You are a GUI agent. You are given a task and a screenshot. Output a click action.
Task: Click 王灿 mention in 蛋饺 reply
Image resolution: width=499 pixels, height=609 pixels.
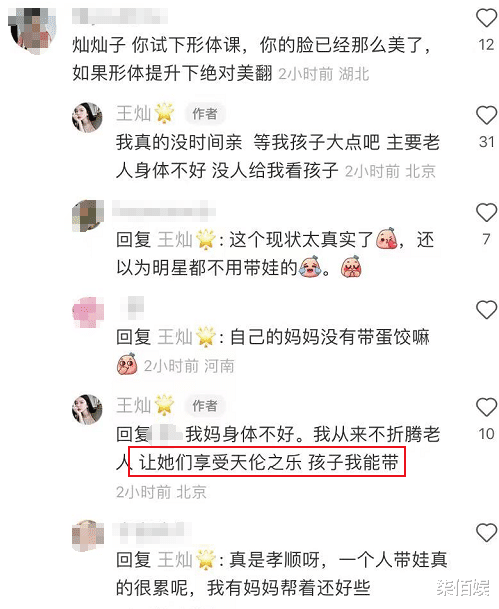click(x=175, y=337)
